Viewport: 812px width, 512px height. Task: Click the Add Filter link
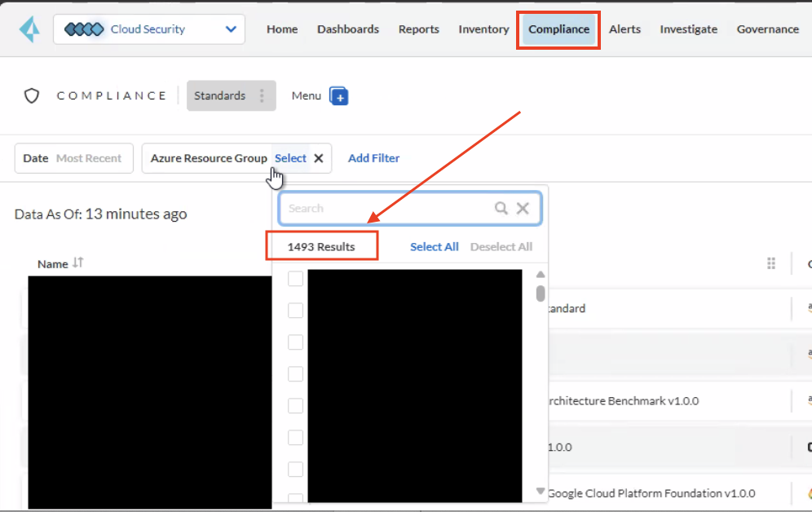(373, 158)
